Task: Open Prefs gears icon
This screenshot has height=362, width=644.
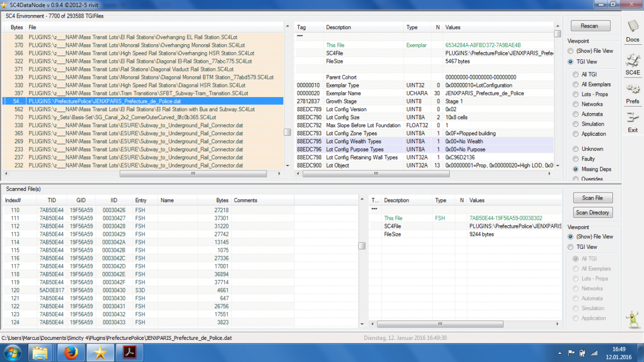Action: click(x=632, y=94)
